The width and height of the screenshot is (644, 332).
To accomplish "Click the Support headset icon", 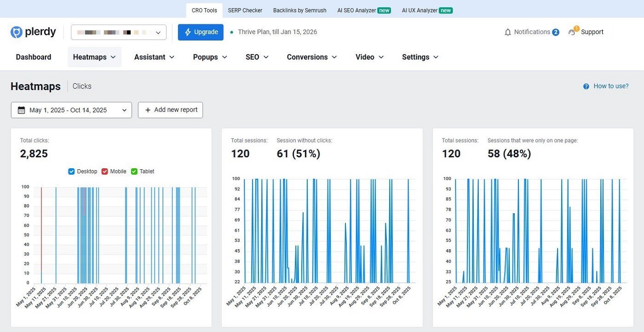I will tap(572, 32).
